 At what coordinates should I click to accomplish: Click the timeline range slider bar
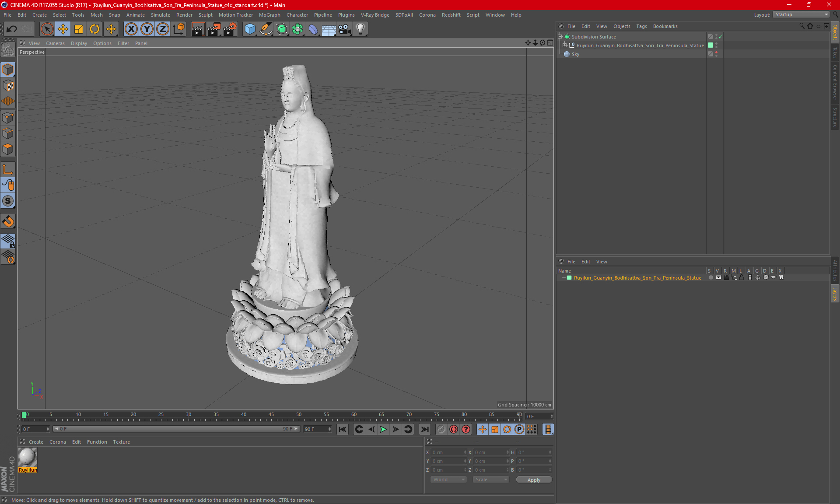pos(176,429)
